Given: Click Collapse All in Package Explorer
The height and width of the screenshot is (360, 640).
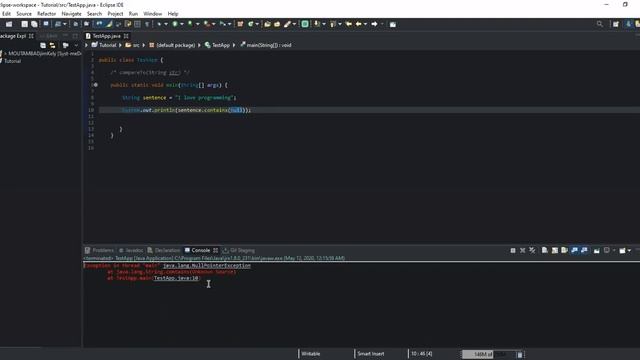Looking at the screenshot, I should 43,45.
